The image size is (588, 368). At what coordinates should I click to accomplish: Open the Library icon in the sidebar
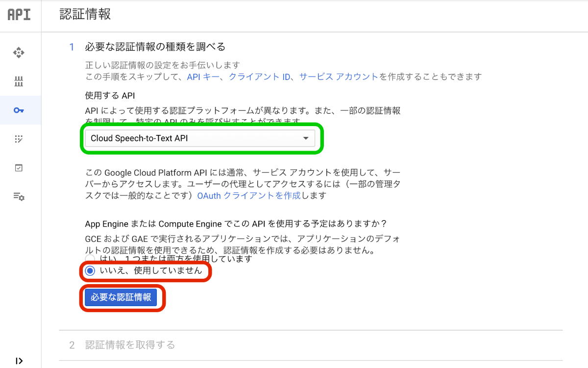coord(19,81)
